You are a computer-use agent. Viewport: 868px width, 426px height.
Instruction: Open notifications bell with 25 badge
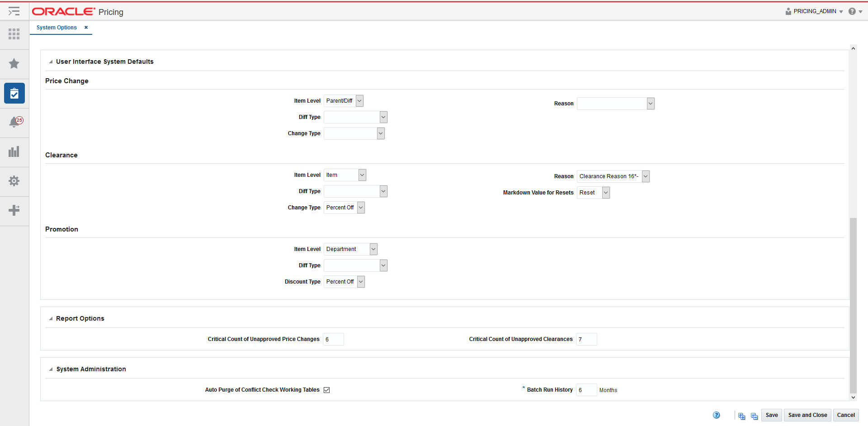click(16, 122)
